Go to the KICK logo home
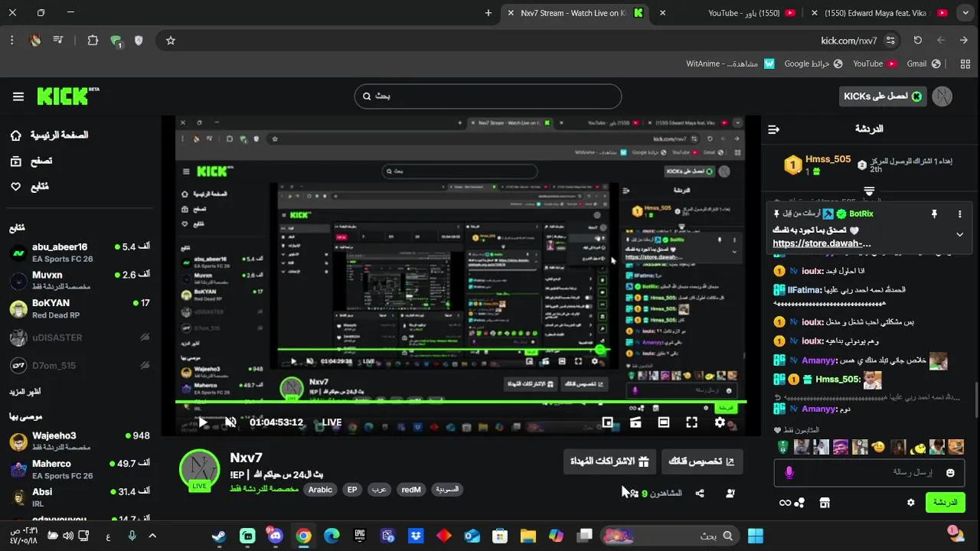The height and width of the screenshot is (551, 980). pyautogui.click(x=68, y=96)
